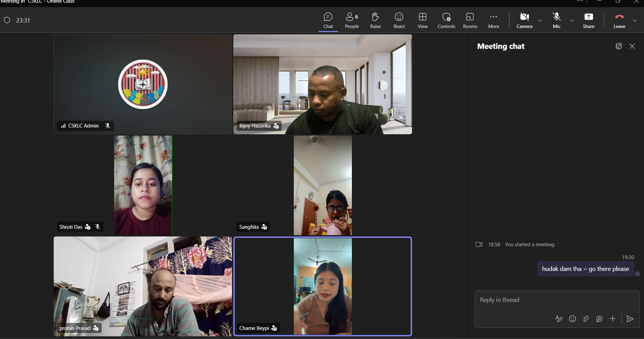This screenshot has height=339, width=644.
Task: Open the loop components icon in compose box
Action: click(x=599, y=319)
